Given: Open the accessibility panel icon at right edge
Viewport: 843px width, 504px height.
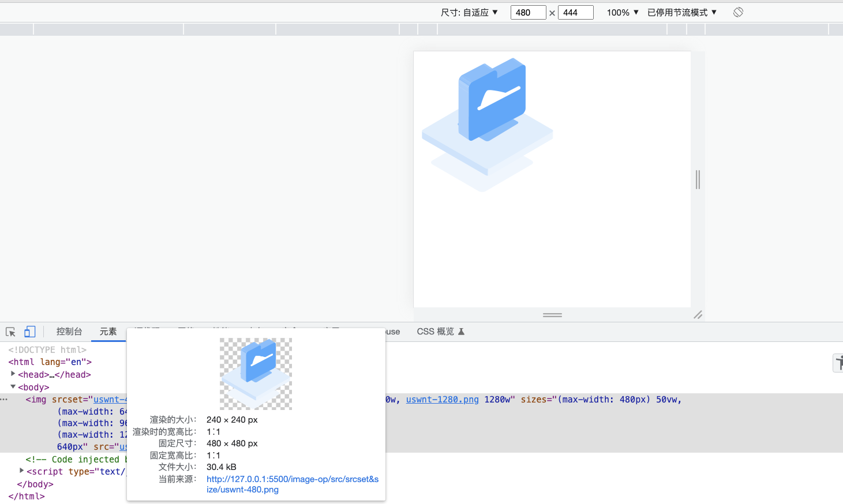Looking at the screenshot, I should coord(838,363).
